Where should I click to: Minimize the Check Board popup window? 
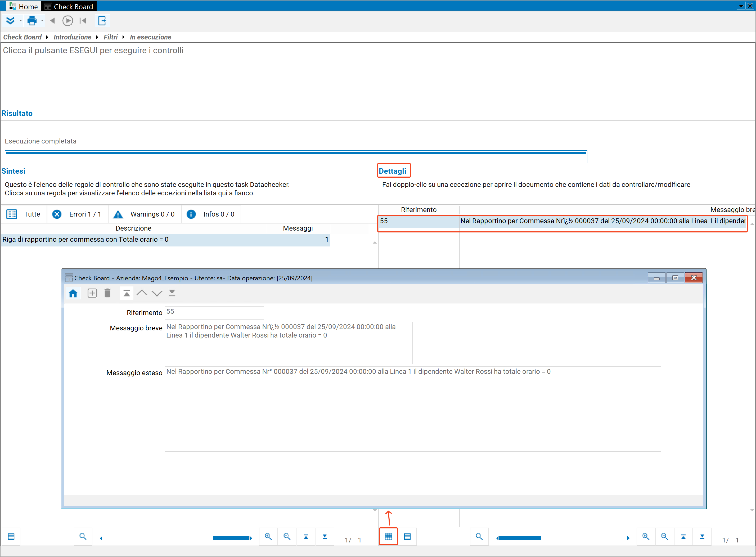[x=656, y=278]
